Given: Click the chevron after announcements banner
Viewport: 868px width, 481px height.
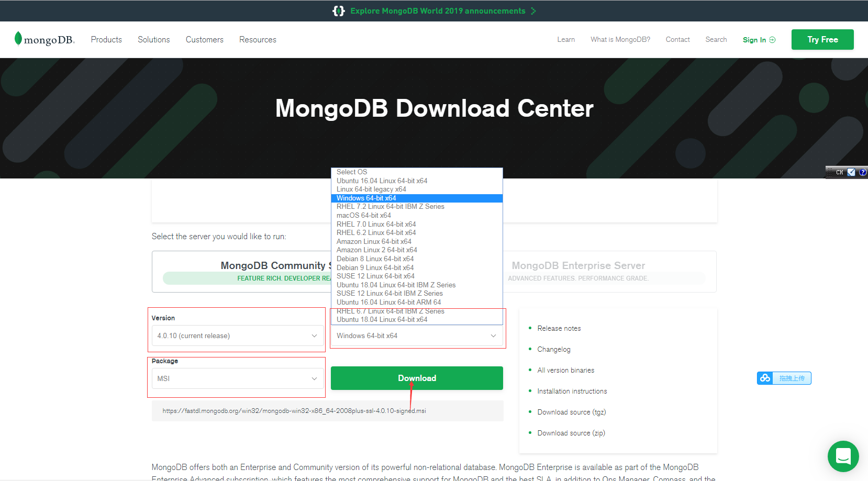Looking at the screenshot, I should (533, 10).
